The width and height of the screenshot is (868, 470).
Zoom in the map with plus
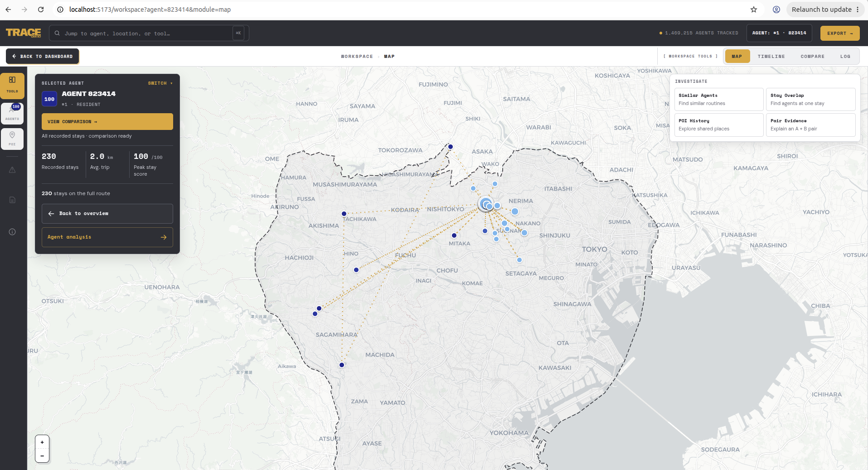[x=42, y=442]
